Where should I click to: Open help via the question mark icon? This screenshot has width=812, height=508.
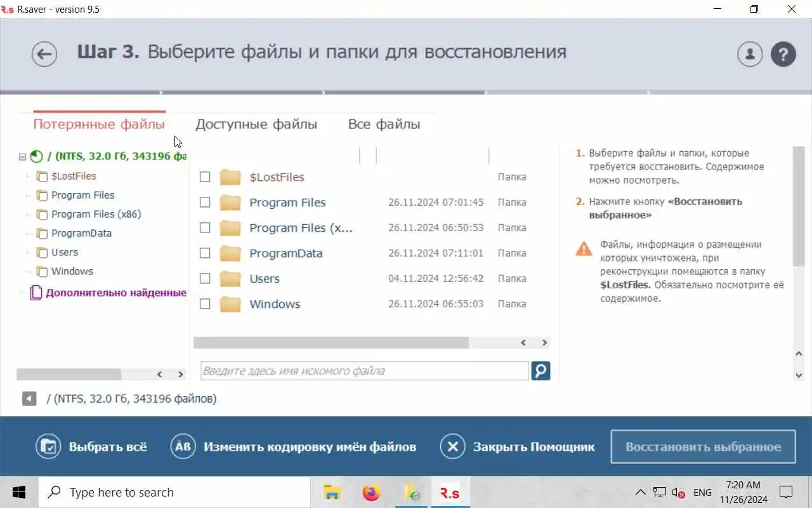pyautogui.click(x=783, y=54)
